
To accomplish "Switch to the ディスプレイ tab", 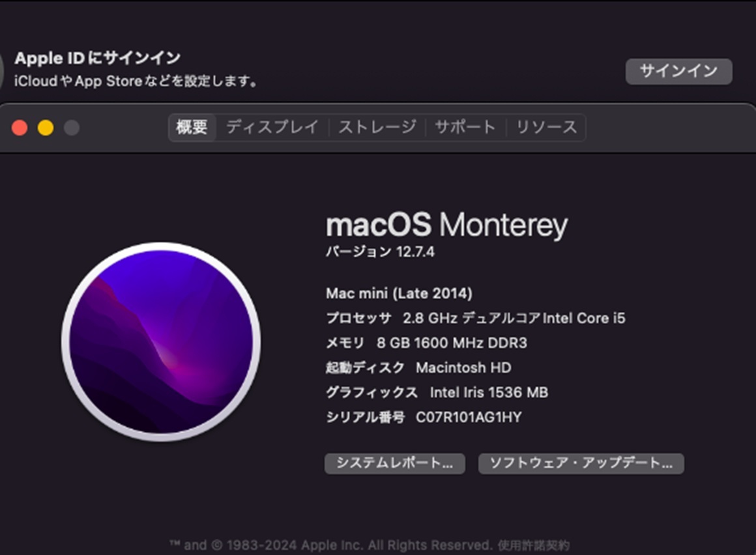I will point(272,127).
